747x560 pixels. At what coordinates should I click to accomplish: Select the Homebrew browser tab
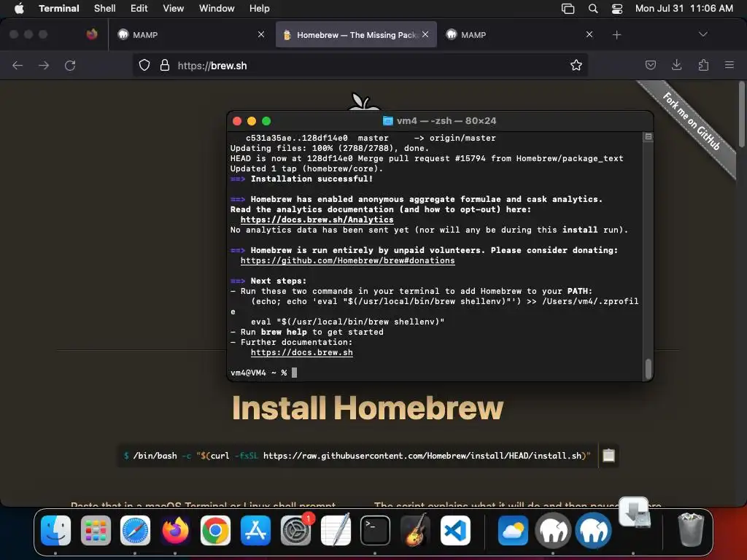(x=356, y=34)
